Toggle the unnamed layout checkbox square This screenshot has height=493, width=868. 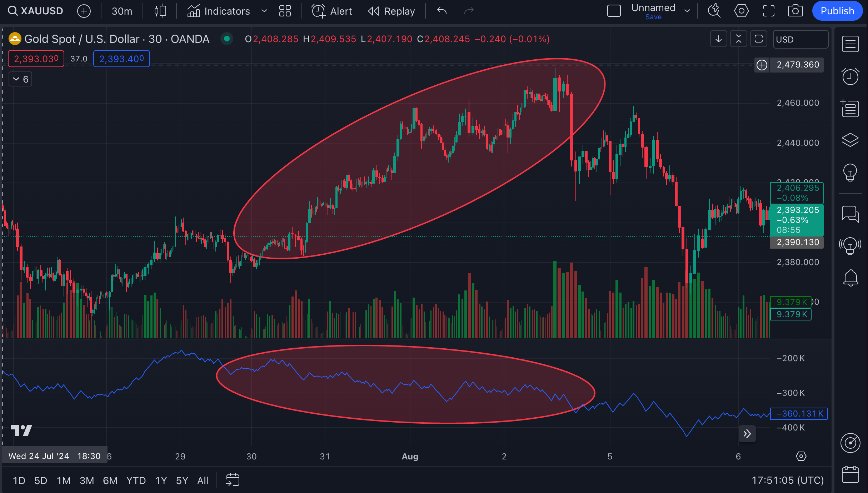pyautogui.click(x=614, y=11)
